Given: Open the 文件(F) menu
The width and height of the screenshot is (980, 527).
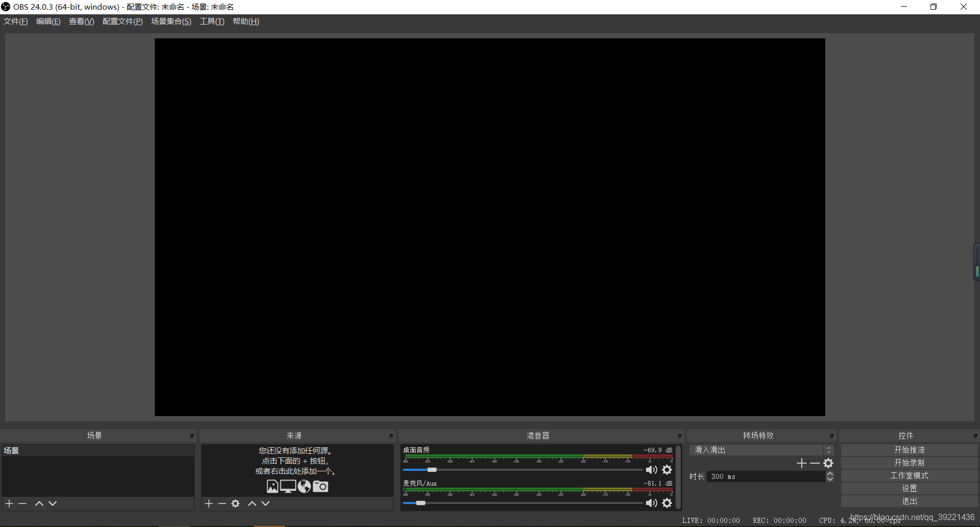Looking at the screenshot, I should [x=16, y=21].
